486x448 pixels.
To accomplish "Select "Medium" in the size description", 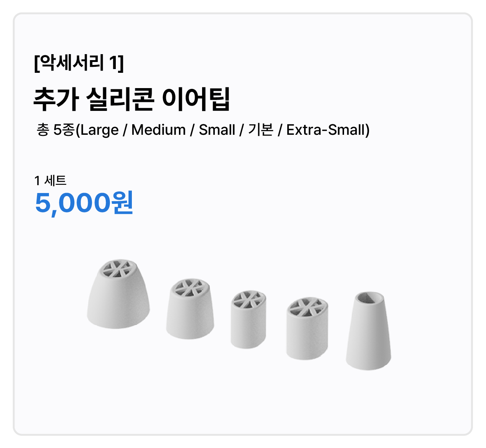I will [158, 130].
